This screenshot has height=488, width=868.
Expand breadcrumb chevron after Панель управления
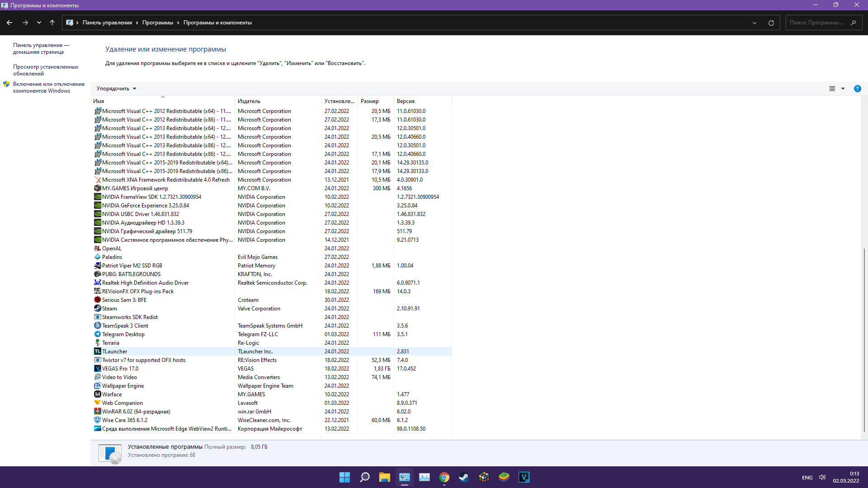137,23
